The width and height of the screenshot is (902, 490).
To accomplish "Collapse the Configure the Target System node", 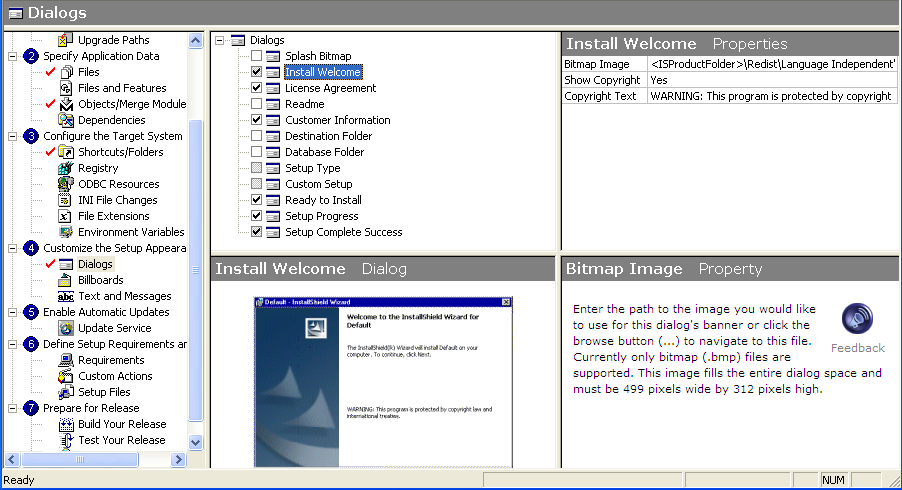I will 13,136.
